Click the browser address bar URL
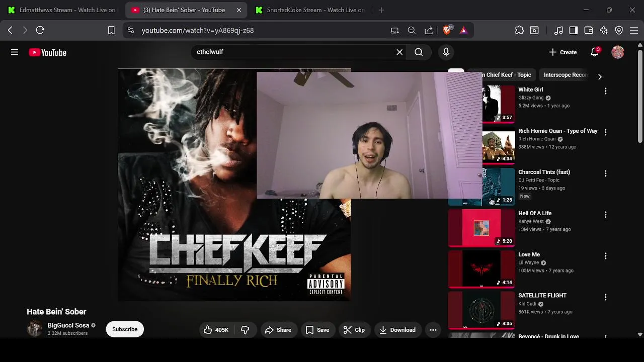Screen dimensions: 644x362 pos(198,30)
